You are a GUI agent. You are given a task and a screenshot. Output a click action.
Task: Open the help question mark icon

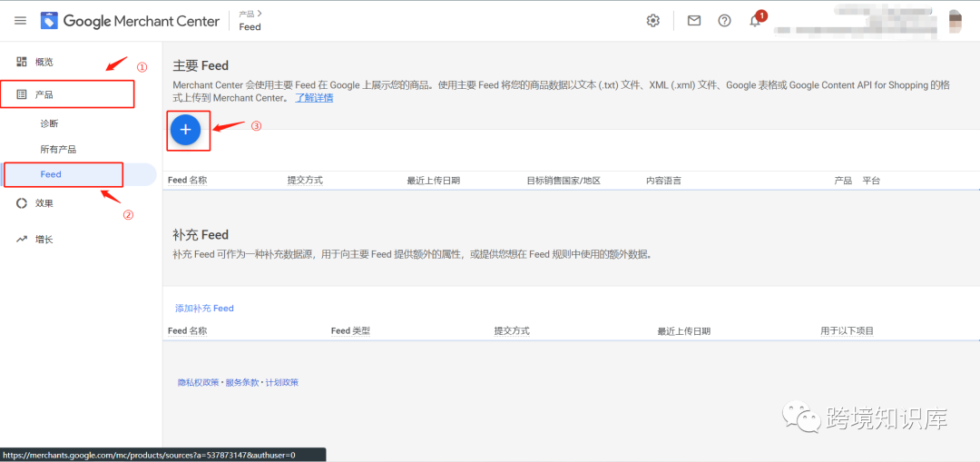pyautogui.click(x=724, y=21)
